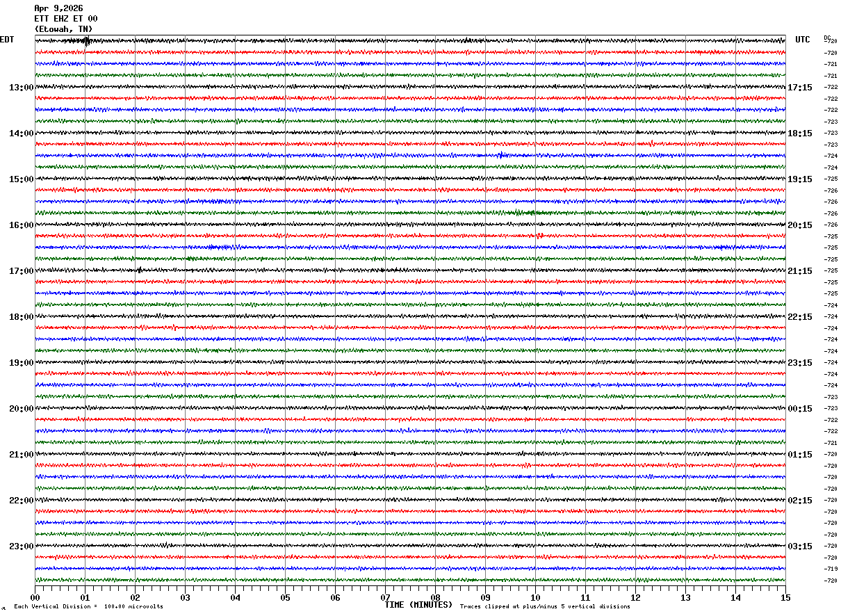Screen dimensions: 841x616
Task: Pick minute "14" on the bottom time axis
Action: click(735, 597)
